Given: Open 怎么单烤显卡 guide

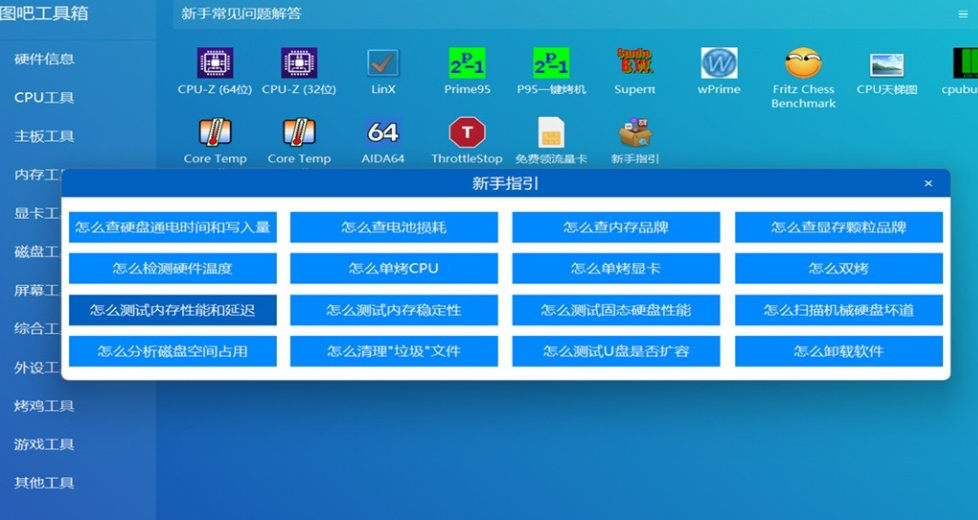Looking at the screenshot, I should pos(616,269).
